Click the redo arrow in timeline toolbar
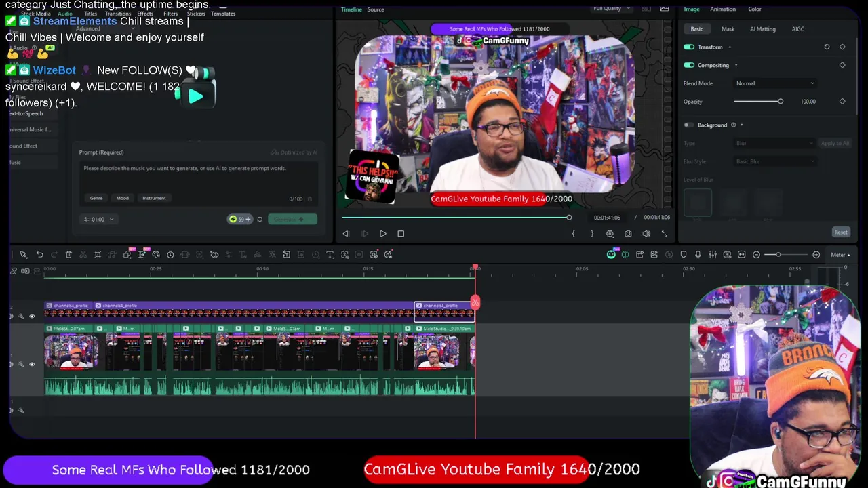This screenshot has width=868, height=488. tap(54, 254)
